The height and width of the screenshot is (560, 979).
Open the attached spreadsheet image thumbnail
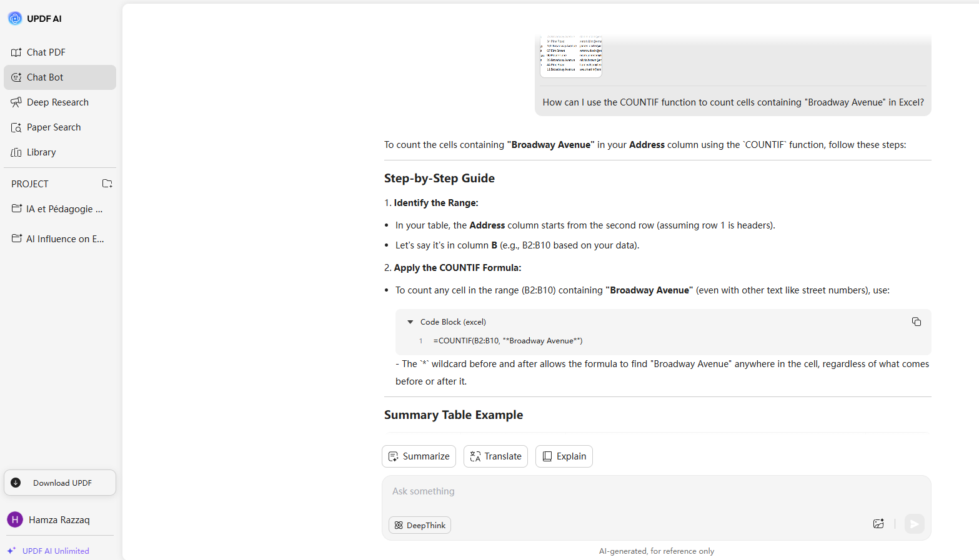571,56
